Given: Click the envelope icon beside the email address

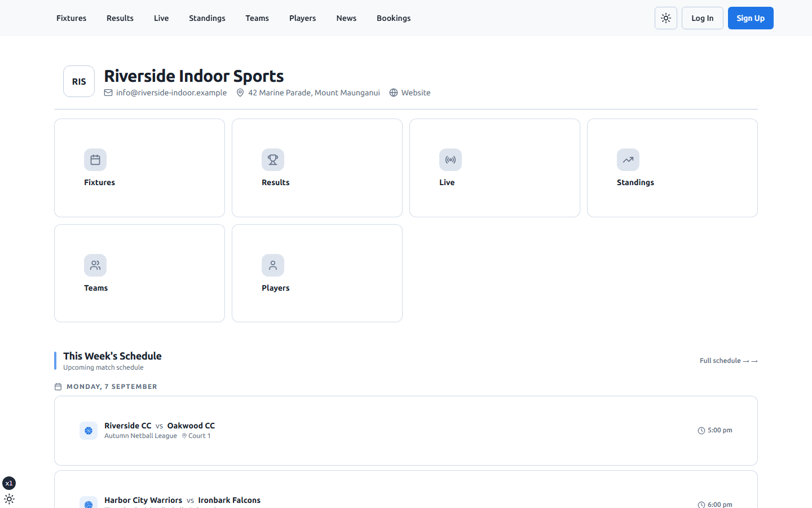Looking at the screenshot, I should (x=108, y=93).
